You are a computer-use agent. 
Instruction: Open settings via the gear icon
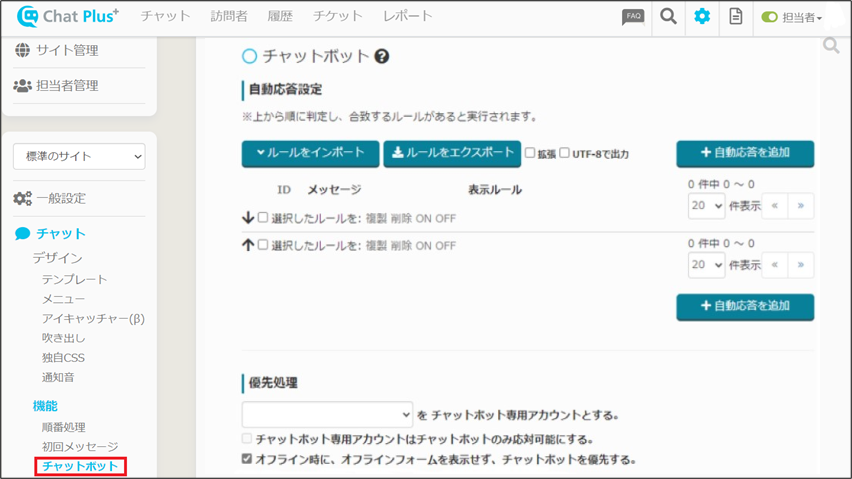(x=702, y=17)
